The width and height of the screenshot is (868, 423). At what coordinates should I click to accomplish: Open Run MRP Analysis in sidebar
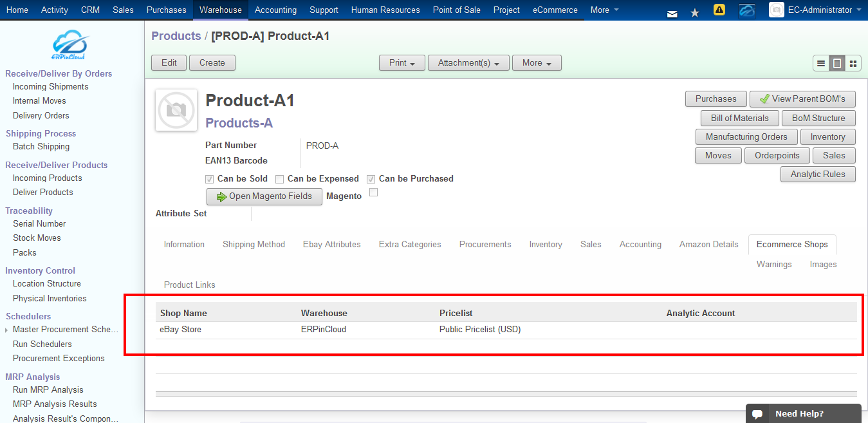pos(48,390)
